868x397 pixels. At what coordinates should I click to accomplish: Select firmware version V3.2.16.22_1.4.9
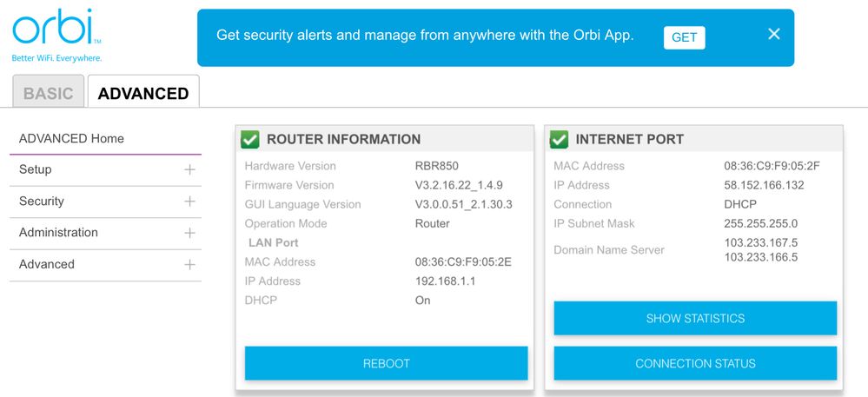coord(459,185)
